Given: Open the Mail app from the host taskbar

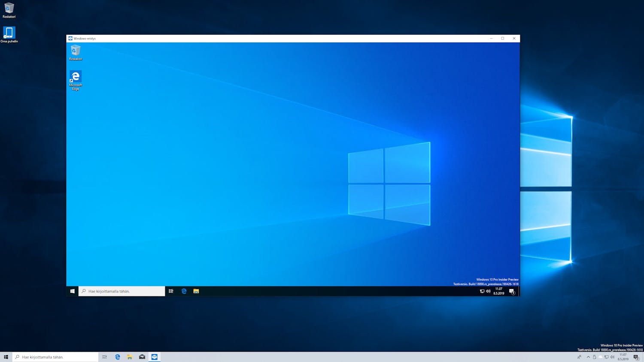Looking at the screenshot, I should coord(142,356).
